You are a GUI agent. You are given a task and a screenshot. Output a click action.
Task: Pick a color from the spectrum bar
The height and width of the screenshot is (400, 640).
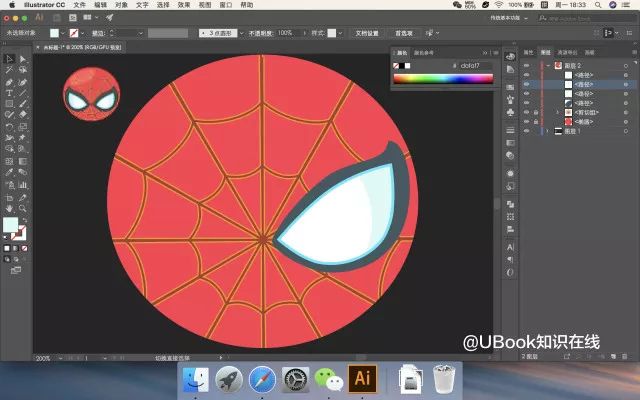(443, 78)
